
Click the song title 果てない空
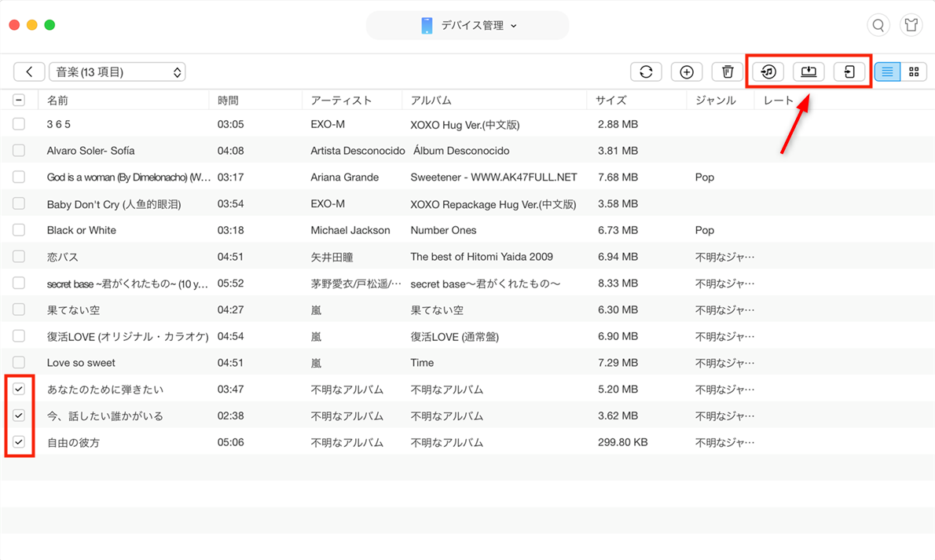pos(73,310)
